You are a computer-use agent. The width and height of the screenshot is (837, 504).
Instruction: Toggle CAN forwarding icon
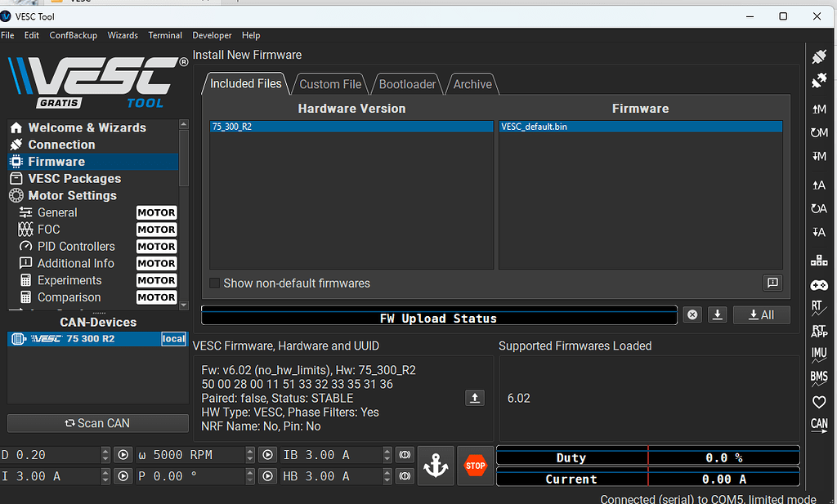819,425
